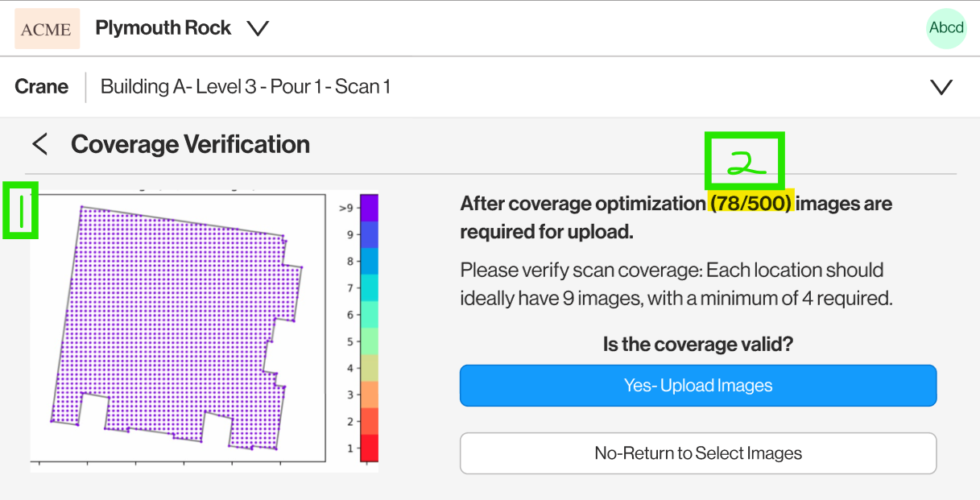Go back with the left arrow
This screenshot has height=500, width=980.
tap(39, 145)
